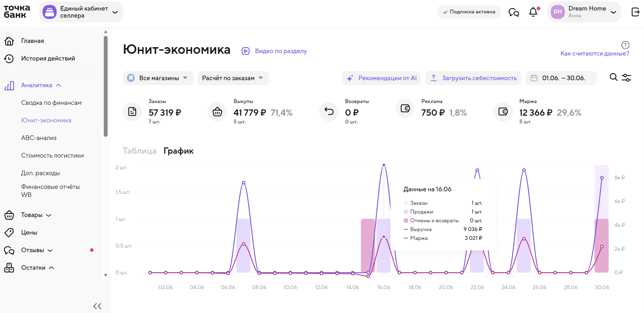
Task: Click the 41 779 ₽ buyouts value
Action: [250, 113]
